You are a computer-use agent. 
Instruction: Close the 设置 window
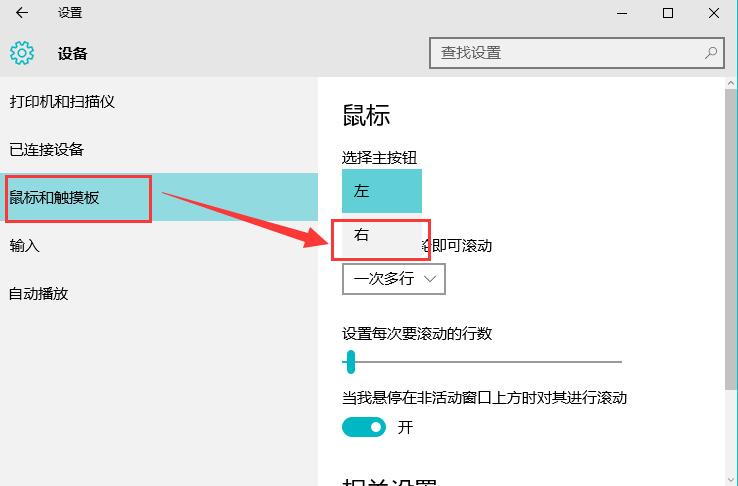(x=714, y=13)
